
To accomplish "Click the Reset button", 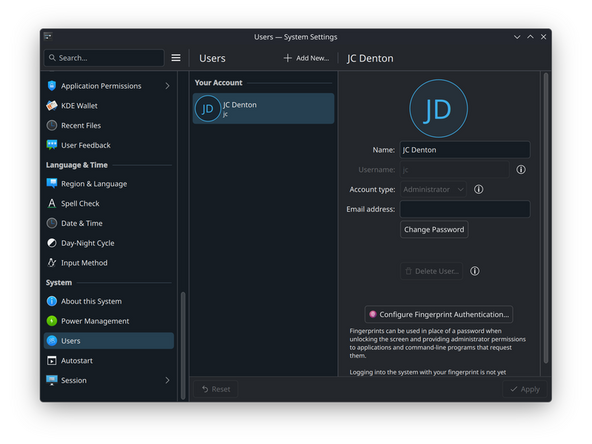I will (x=216, y=389).
